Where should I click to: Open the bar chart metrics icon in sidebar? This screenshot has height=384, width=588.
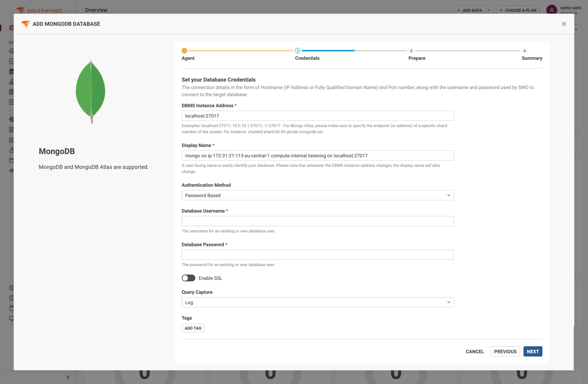pyautogui.click(x=11, y=140)
